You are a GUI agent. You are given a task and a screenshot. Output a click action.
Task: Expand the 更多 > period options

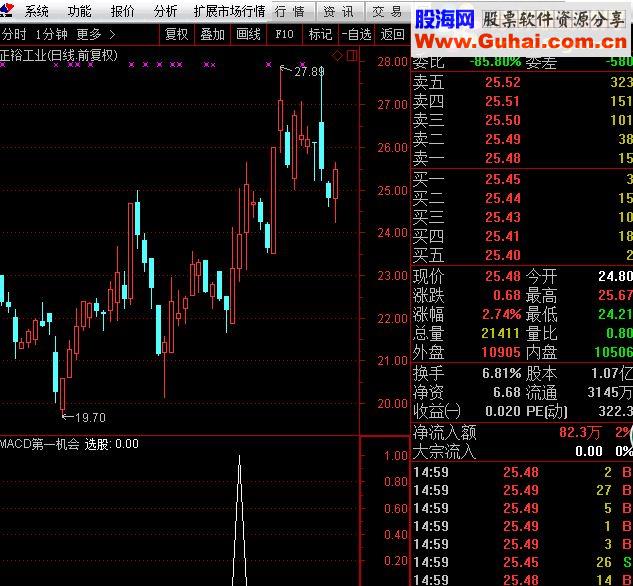pos(96,35)
